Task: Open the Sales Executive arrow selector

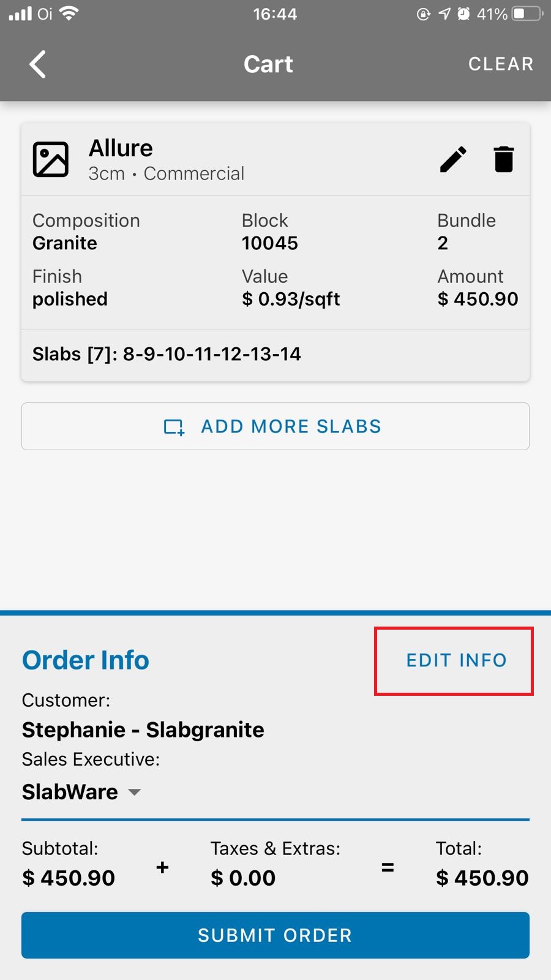Action: point(135,792)
